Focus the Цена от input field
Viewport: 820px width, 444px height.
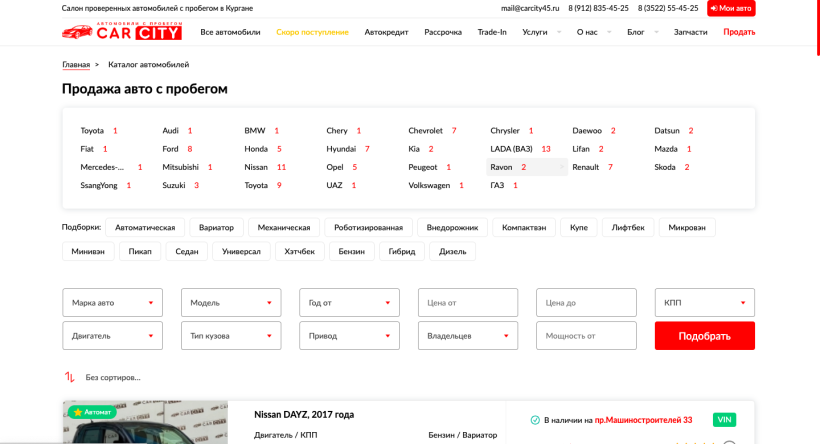pyautogui.click(x=468, y=302)
